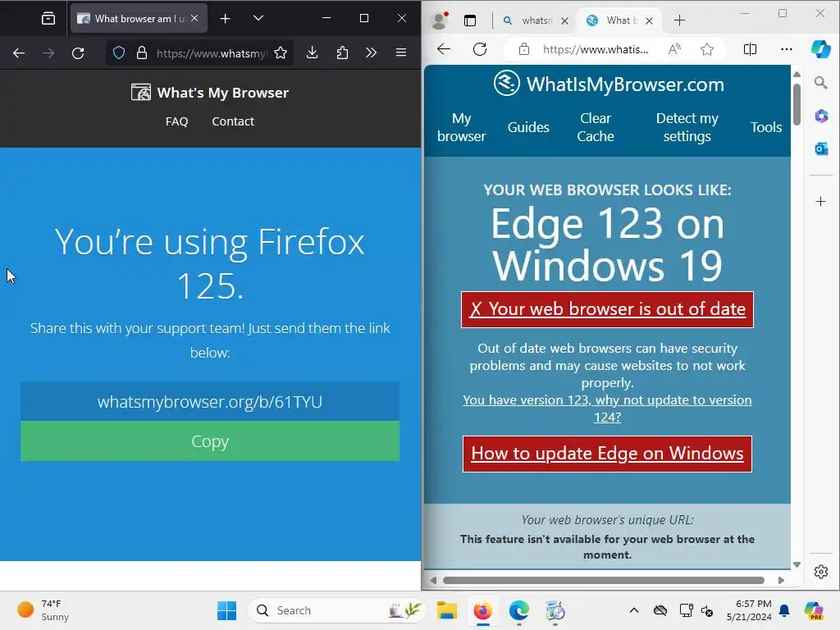
Task: Open the 74°F Sunny weather widget
Action: click(x=43, y=610)
